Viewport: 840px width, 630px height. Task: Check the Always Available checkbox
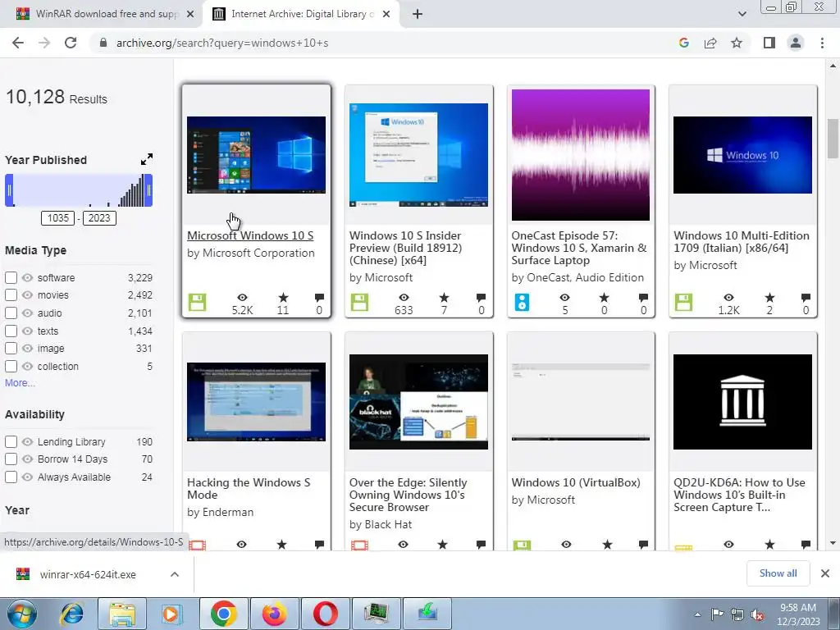[x=11, y=477]
